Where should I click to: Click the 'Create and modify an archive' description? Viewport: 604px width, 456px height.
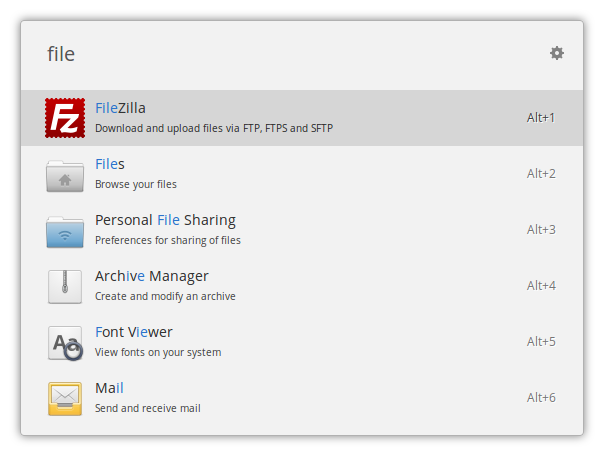(165, 296)
